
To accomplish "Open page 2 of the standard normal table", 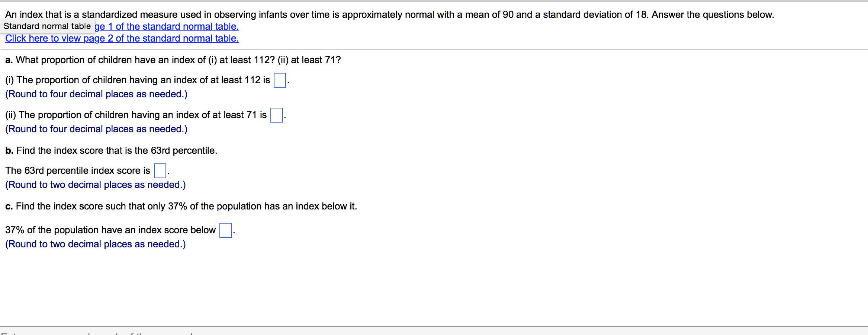I will (122, 39).
